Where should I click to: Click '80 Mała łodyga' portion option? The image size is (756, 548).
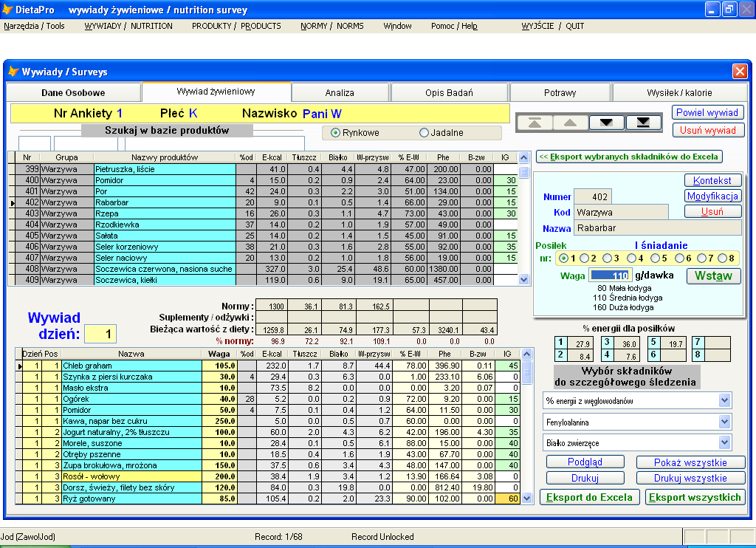625,288
